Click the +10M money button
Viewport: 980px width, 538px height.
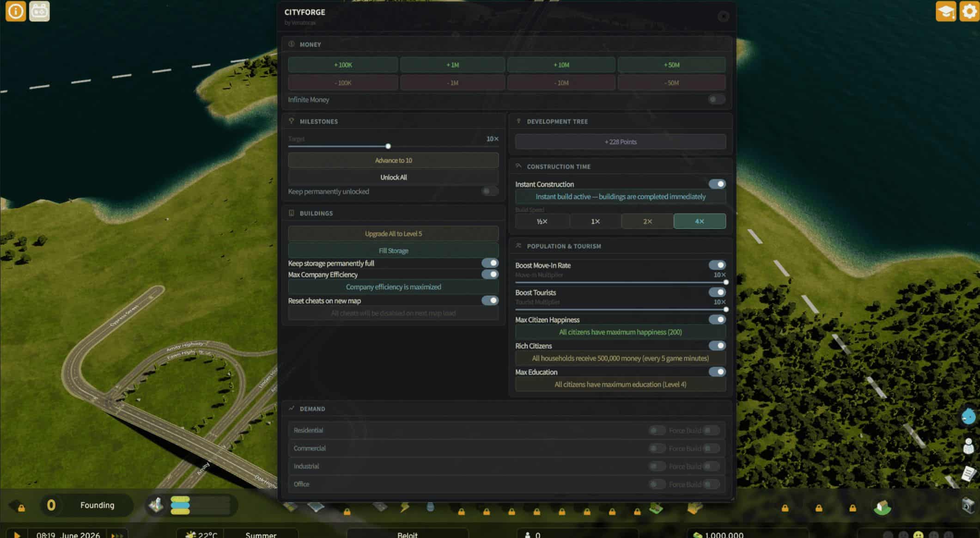pos(561,65)
